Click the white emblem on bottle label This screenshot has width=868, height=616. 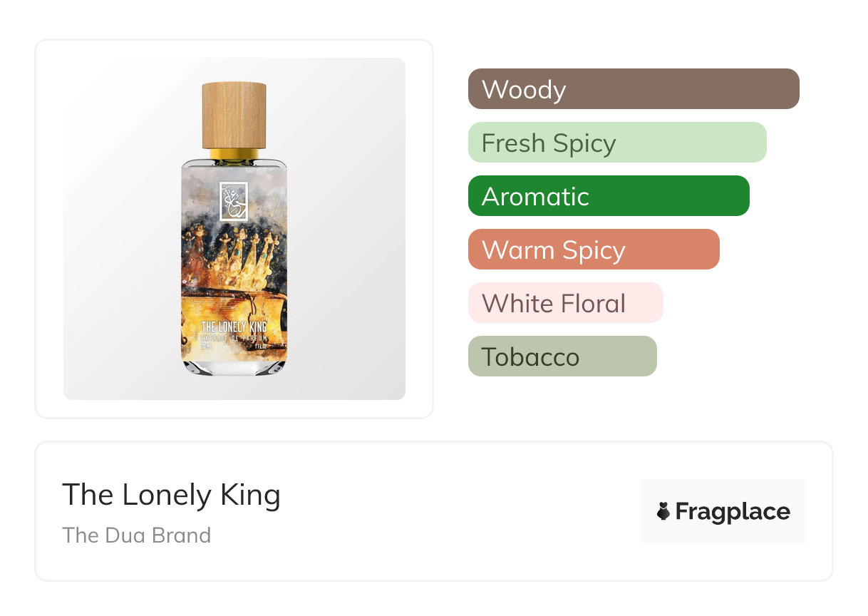(233, 202)
